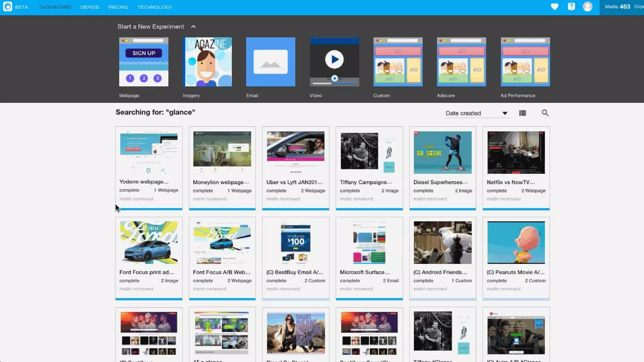Click the (C) Peanuts Movie A/... title
Viewport: 644px width, 362px height.
tap(516, 272)
